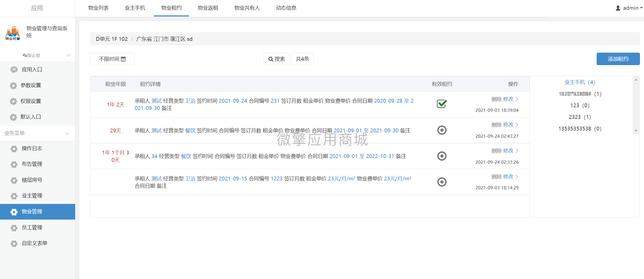Click the owner phone panel scroll down arrow
This screenshot has width=644, height=279.
[x=636, y=131]
